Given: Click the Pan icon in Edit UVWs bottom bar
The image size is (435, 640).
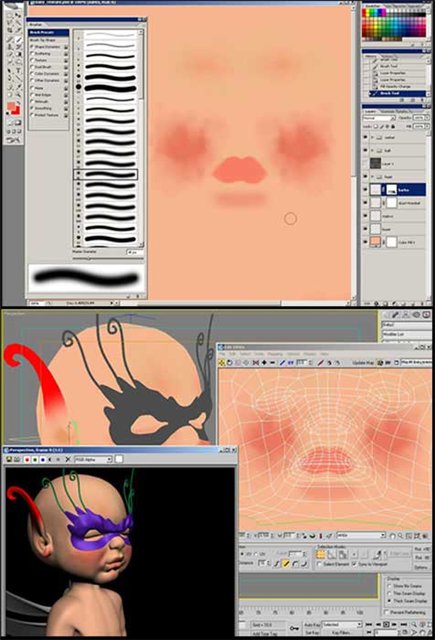Looking at the screenshot, I should pos(393,535).
